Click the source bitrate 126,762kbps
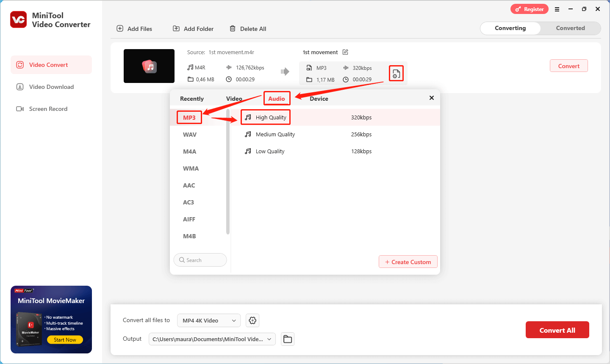 (250, 67)
